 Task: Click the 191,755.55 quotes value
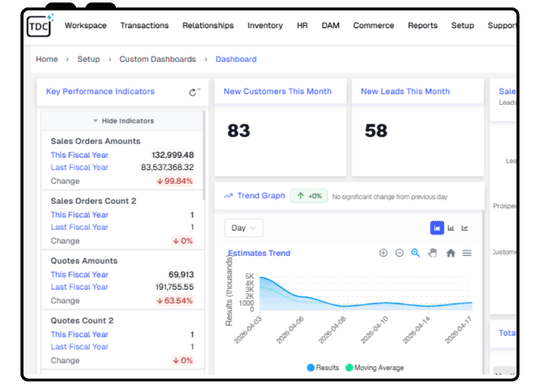pyautogui.click(x=175, y=287)
